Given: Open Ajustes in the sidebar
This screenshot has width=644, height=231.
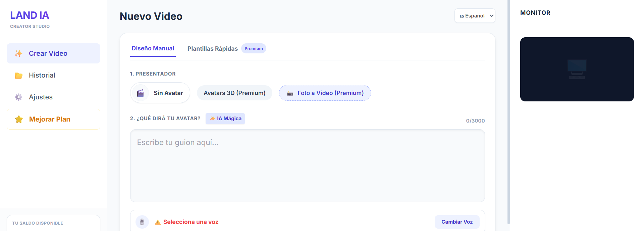Looking at the screenshot, I should coord(53,97).
